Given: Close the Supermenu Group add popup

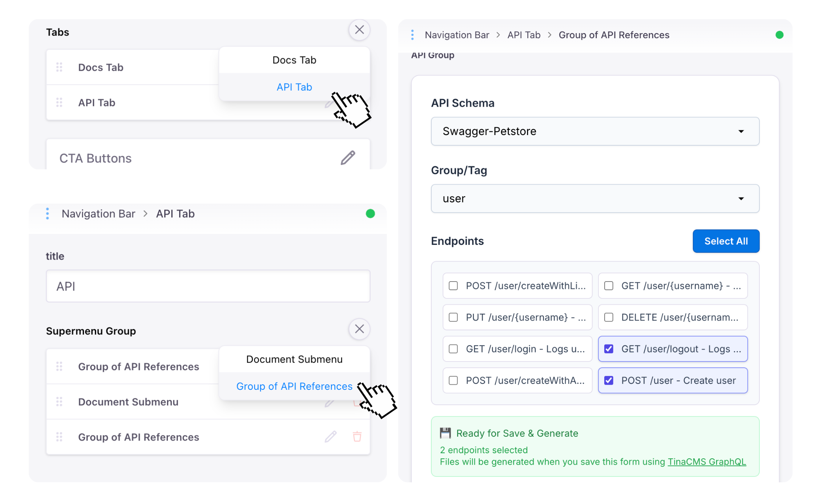Looking at the screenshot, I should point(359,329).
